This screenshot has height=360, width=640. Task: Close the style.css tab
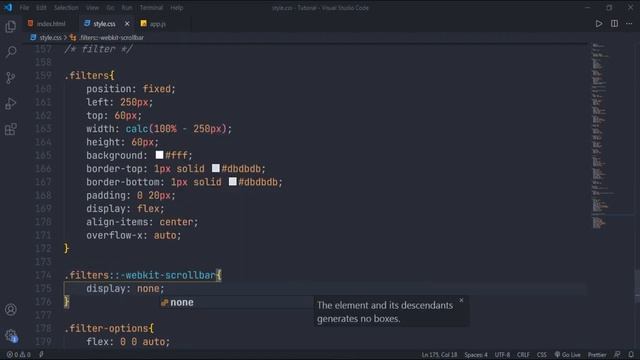[127, 24]
